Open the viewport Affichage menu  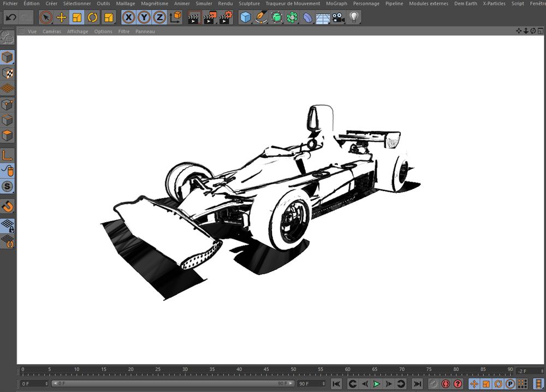[78, 31]
